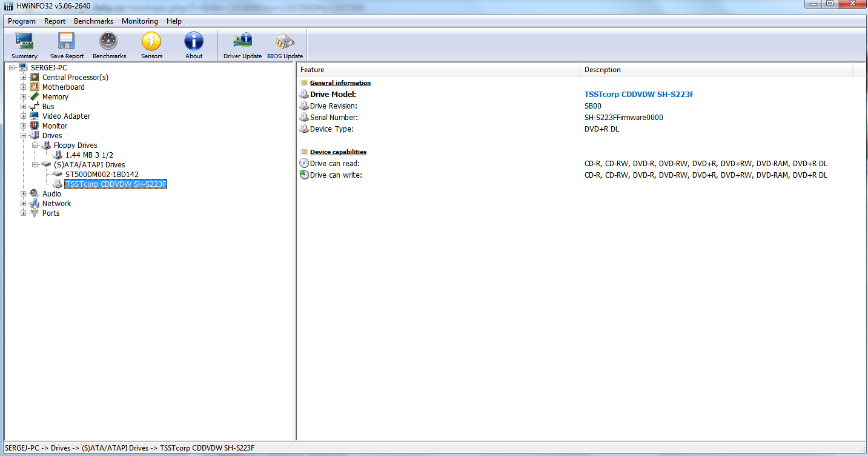Click the Central Processor(s) chip icon

35,78
